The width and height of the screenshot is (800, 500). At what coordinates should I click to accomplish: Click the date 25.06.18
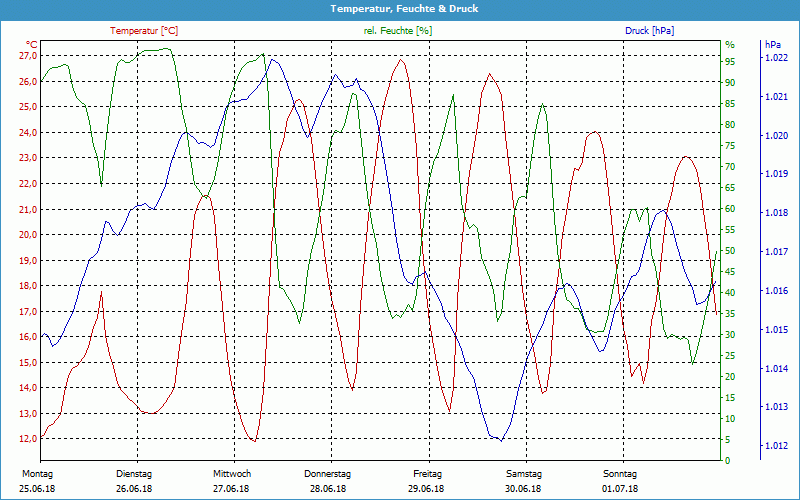click(x=37, y=489)
